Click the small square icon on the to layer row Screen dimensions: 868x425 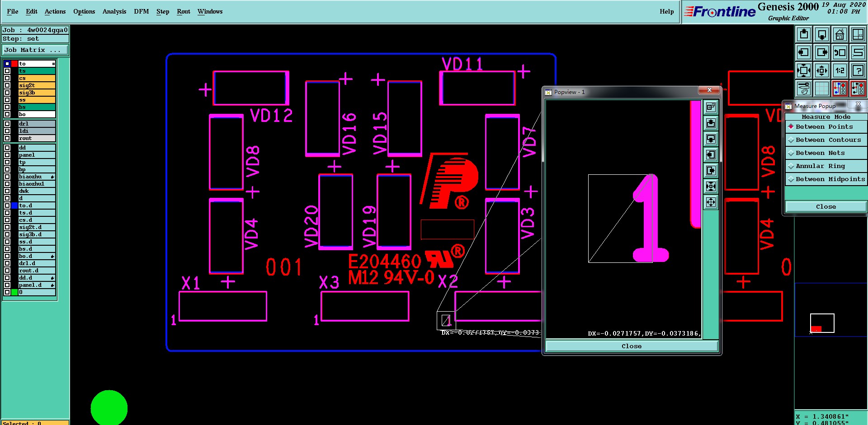coord(53,64)
